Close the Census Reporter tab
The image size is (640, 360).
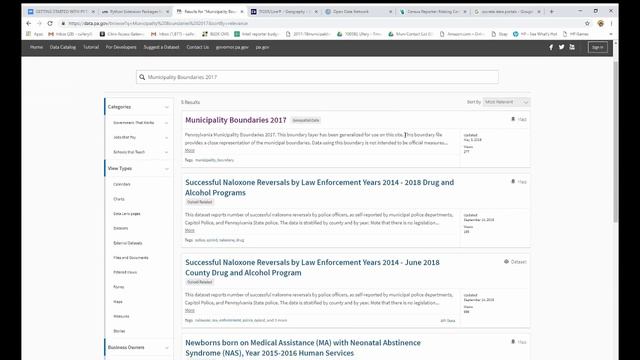point(465,12)
